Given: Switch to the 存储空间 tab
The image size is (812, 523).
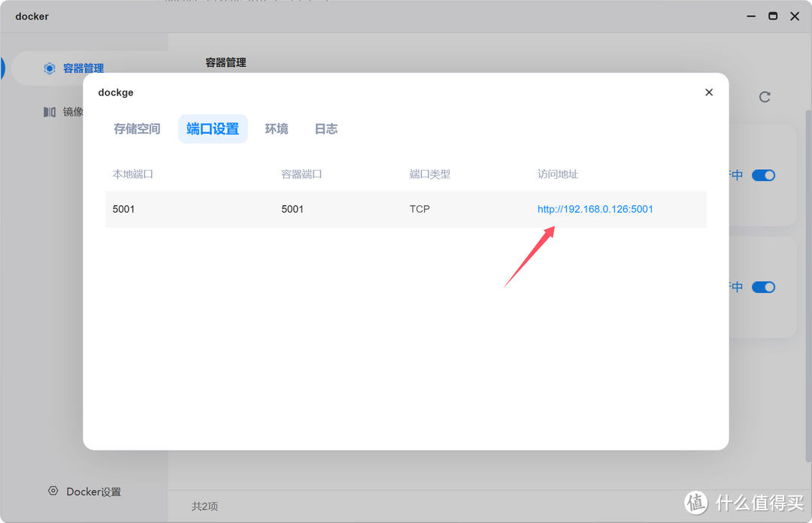Looking at the screenshot, I should pos(137,128).
